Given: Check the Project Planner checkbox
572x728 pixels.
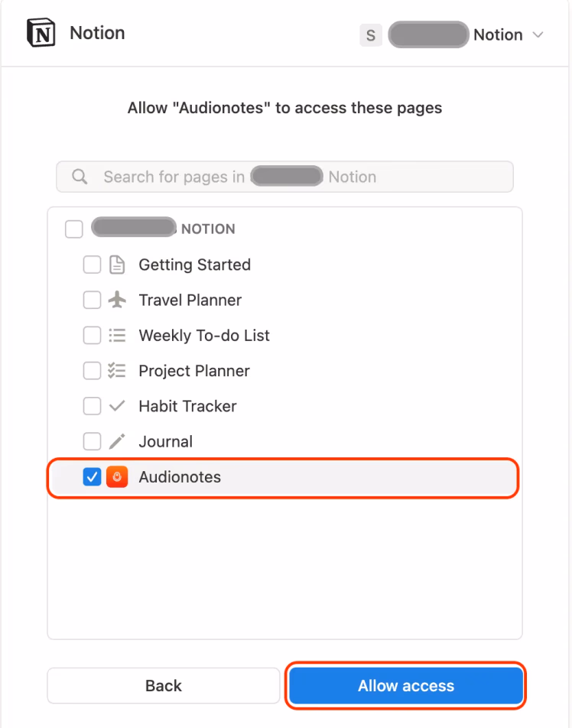Looking at the screenshot, I should point(92,370).
